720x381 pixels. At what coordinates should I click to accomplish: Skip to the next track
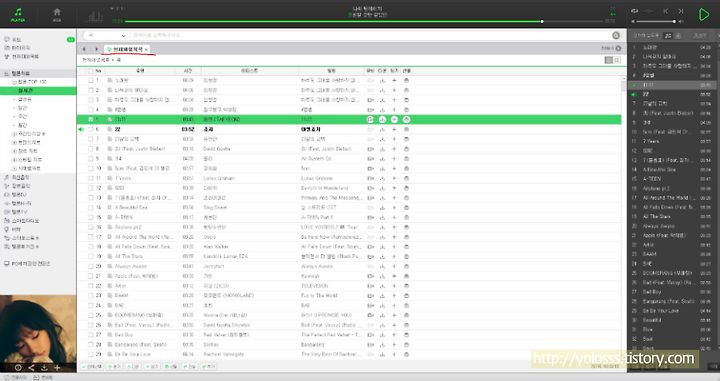click(681, 11)
